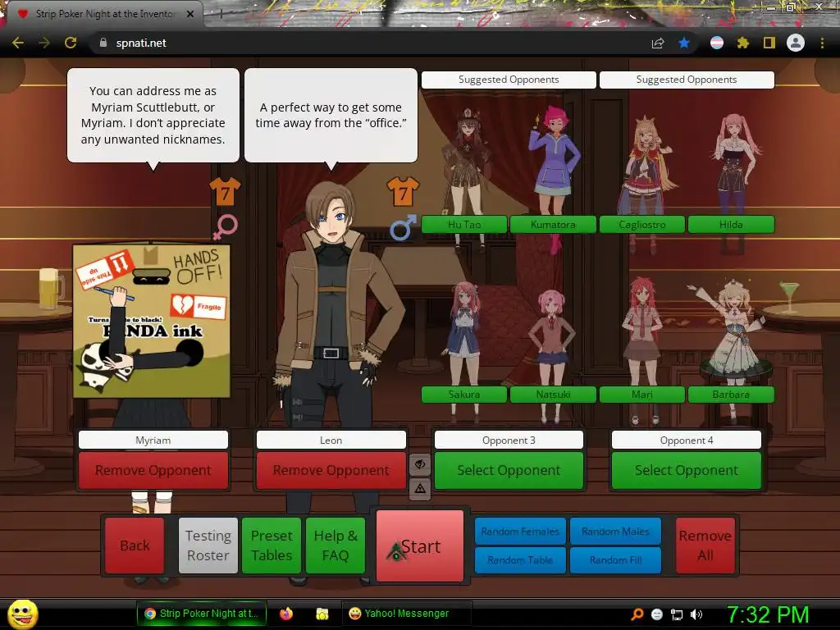Choose suggested opponent Sakura

pyautogui.click(x=464, y=395)
